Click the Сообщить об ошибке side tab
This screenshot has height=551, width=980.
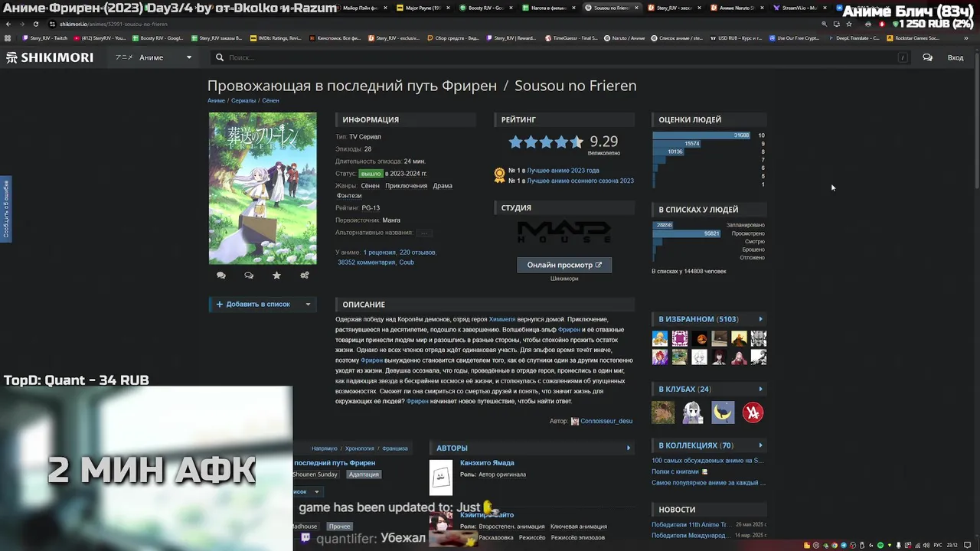(5, 209)
